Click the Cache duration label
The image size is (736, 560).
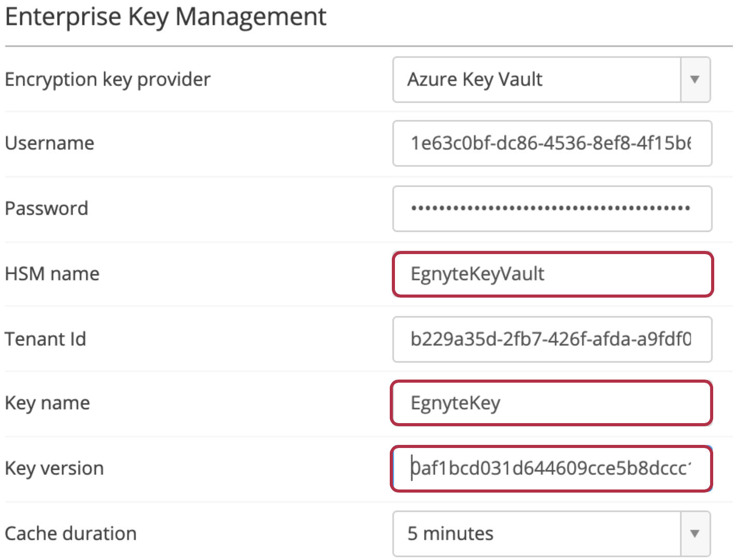[x=70, y=534]
